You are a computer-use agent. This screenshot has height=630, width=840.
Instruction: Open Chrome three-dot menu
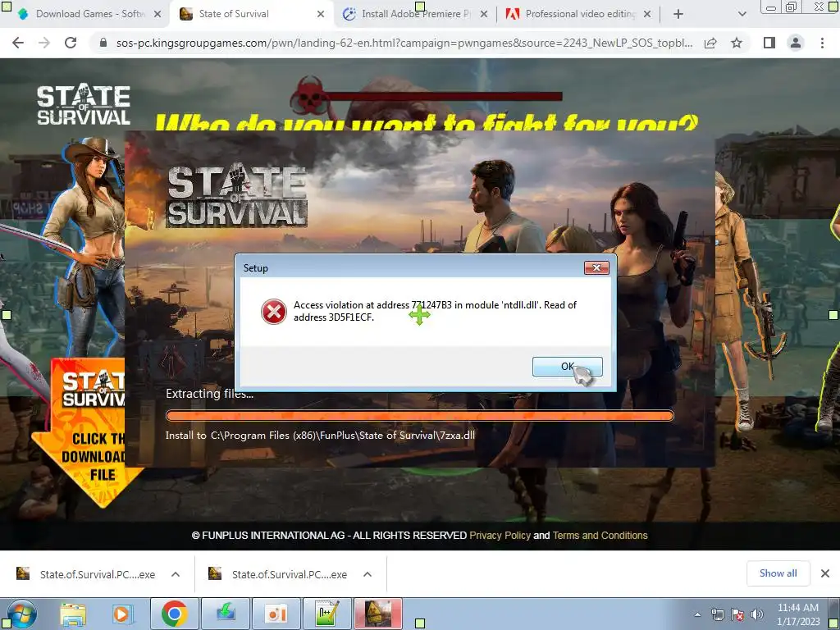click(x=822, y=43)
